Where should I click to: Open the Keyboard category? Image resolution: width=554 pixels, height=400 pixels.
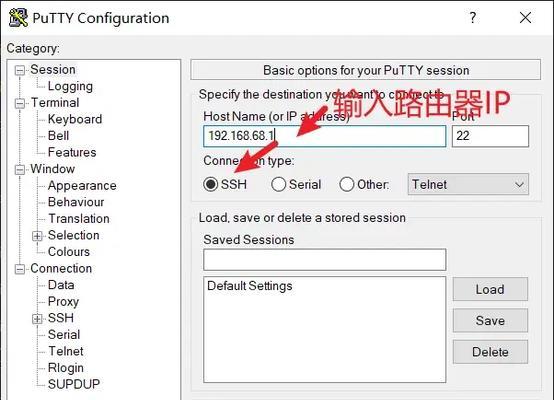coord(75,119)
